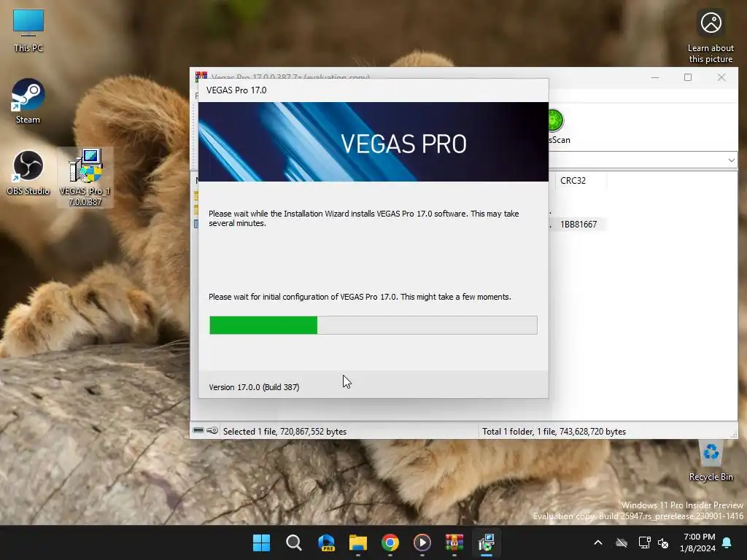Click the VEGAS PRO banner image
747x560 pixels.
pyautogui.click(x=373, y=141)
